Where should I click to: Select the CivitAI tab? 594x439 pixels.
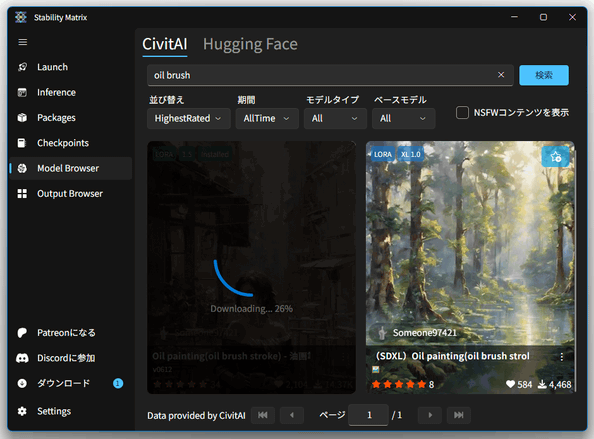165,44
